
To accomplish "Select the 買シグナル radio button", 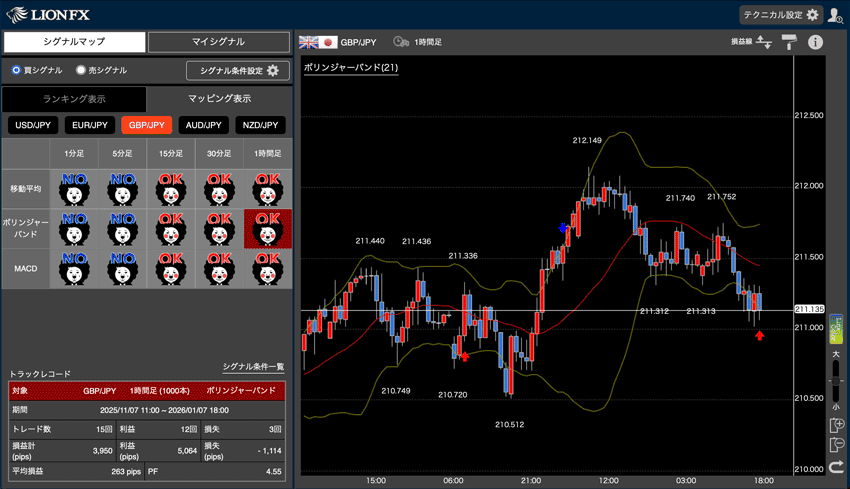I will coord(16,70).
